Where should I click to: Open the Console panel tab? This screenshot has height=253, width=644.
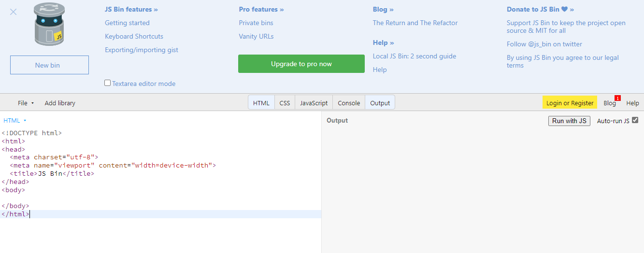[348, 103]
